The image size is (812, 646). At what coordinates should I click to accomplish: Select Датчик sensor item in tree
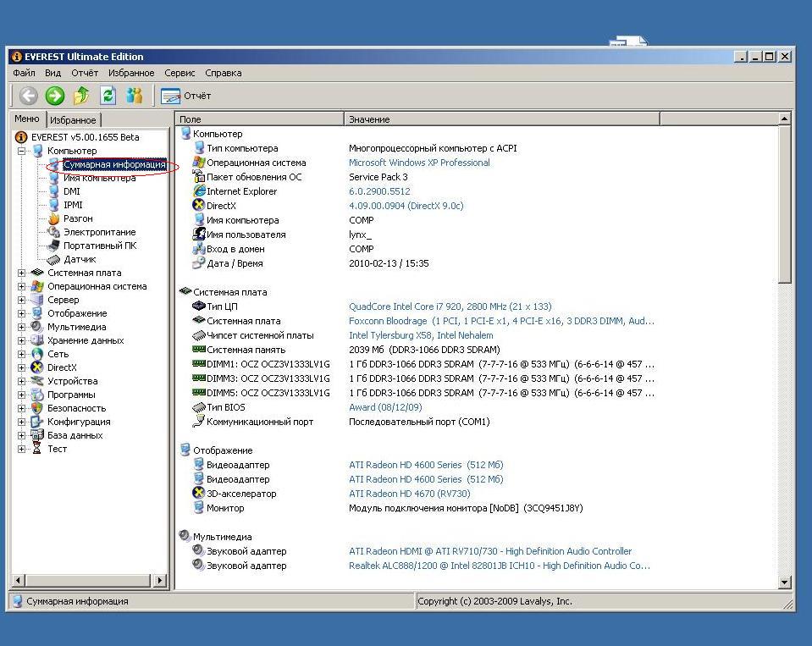pyautogui.click(x=80, y=259)
